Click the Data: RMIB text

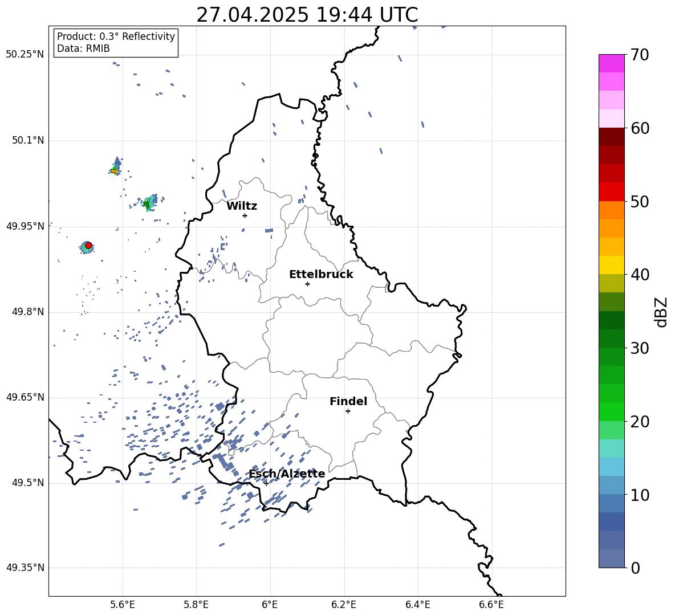[83, 48]
